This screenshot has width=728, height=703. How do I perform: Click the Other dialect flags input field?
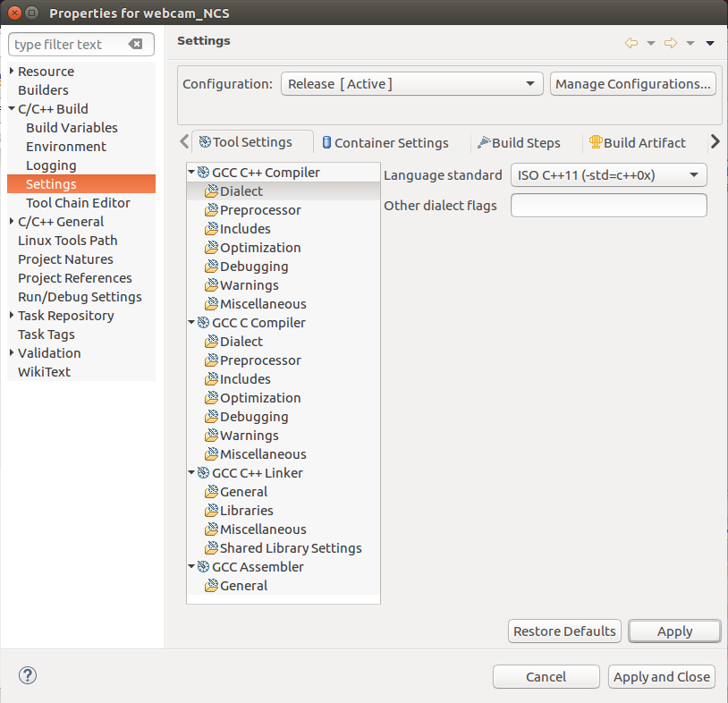pos(608,205)
